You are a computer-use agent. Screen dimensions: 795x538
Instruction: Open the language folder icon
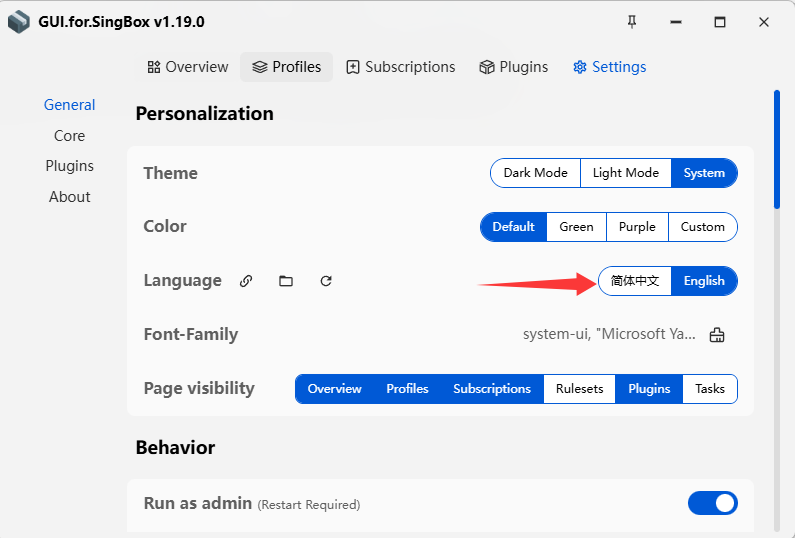[x=286, y=281]
